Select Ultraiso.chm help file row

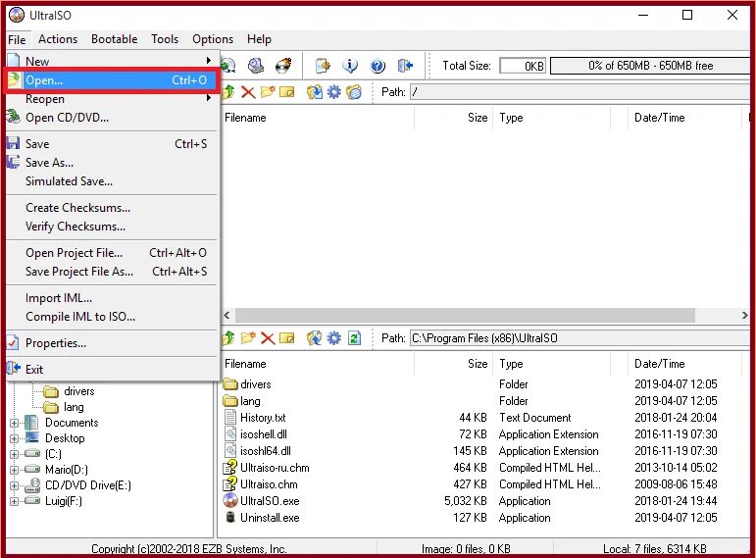[269, 484]
